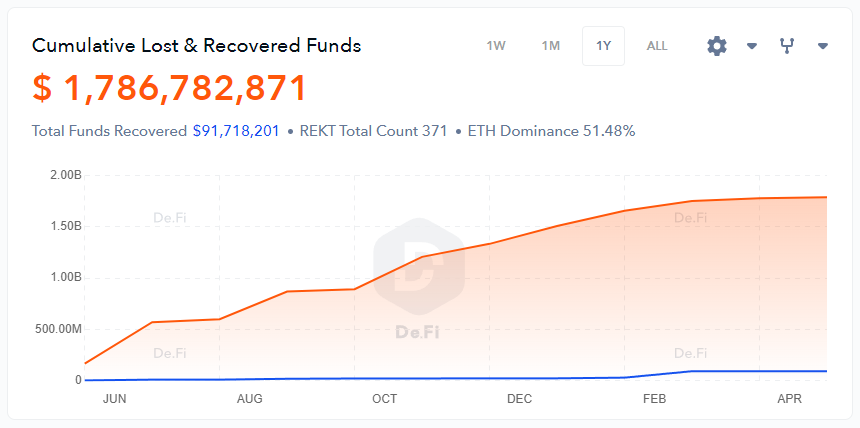Click the 1.50B y-axis label
Image resolution: width=860 pixels, height=428 pixels.
(x=65, y=227)
